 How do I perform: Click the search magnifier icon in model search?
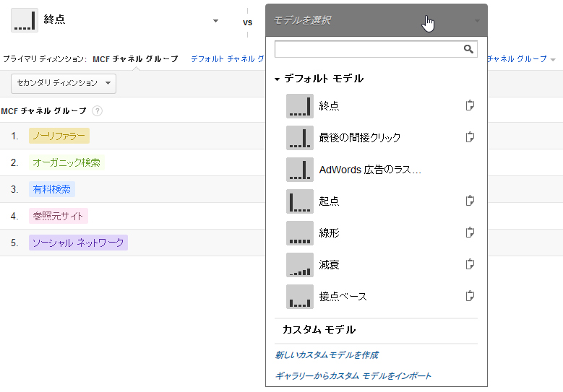tap(468, 49)
